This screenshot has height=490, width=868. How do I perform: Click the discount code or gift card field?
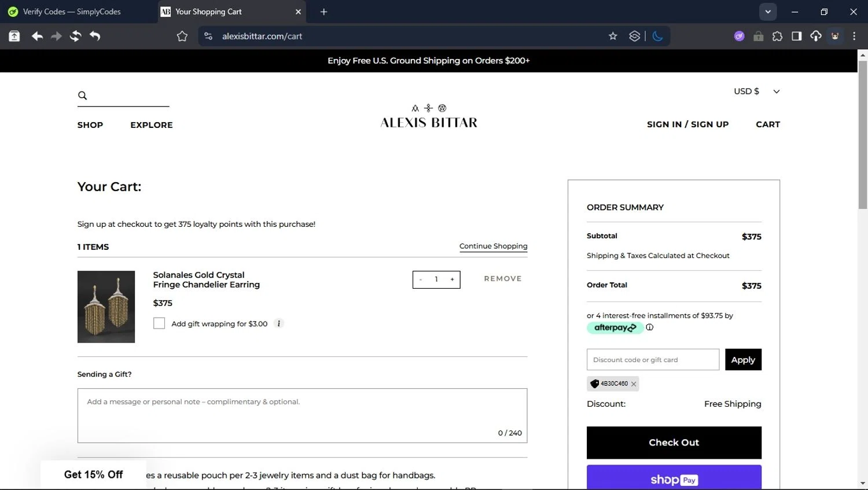(x=653, y=360)
